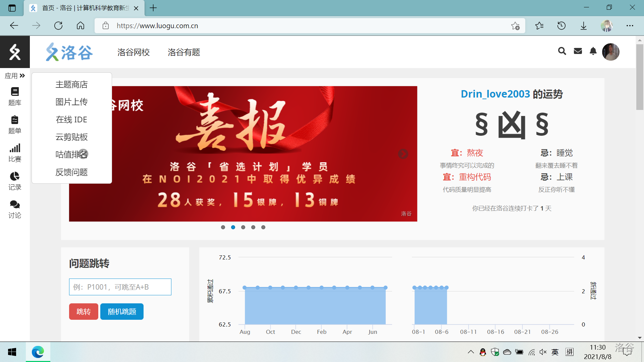Open the messages envelope icon

coord(578,51)
